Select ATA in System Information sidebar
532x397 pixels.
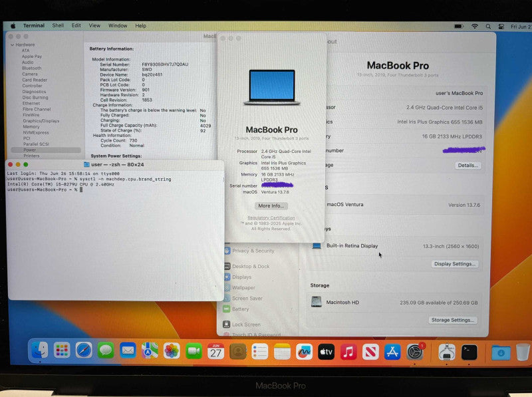point(25,51)
